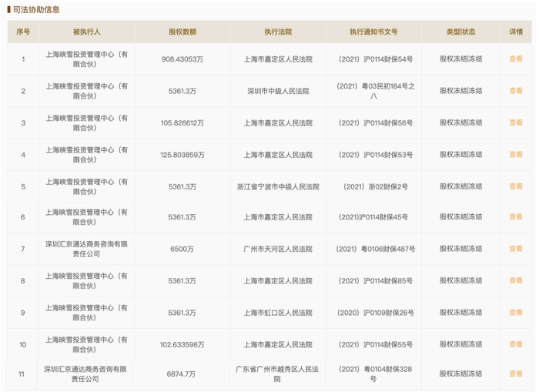
Task: Click the 被执行人 column header
Action: (x=86, y=32)
